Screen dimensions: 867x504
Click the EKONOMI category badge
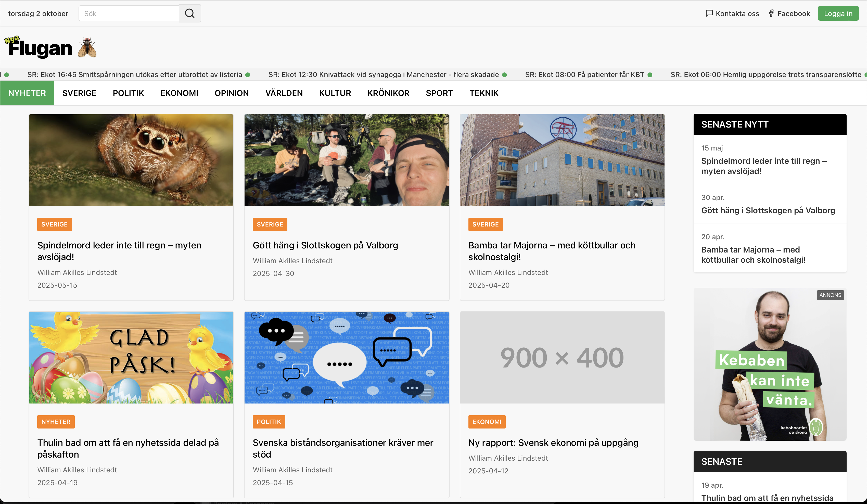[x=487, y=422]
